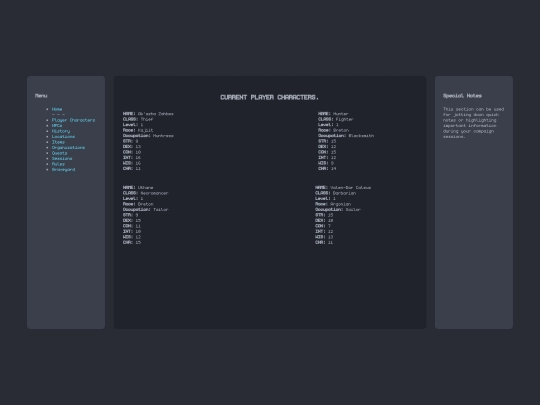Open the Items menu link

pyautogui.click(x=58, y=142)
